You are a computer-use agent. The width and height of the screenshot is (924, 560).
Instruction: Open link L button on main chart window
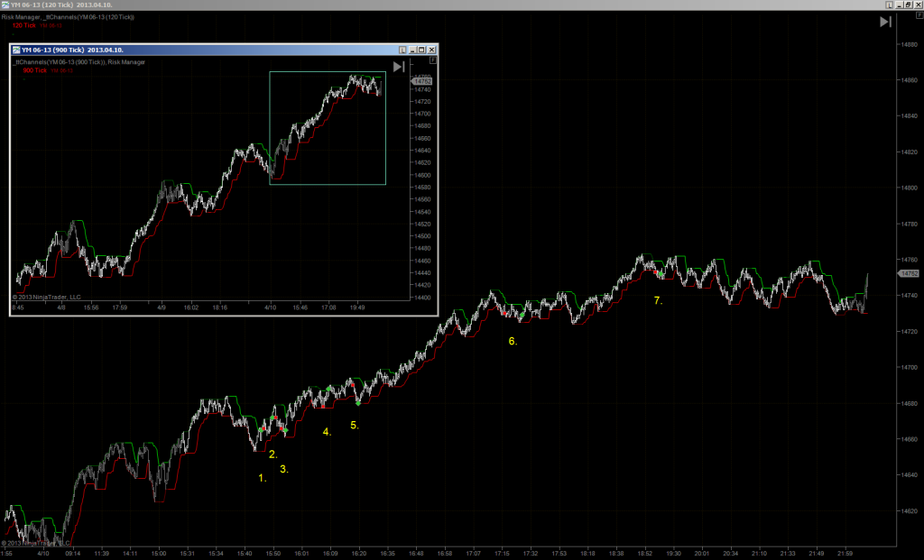pyautogui.click(x=889, y=5)
